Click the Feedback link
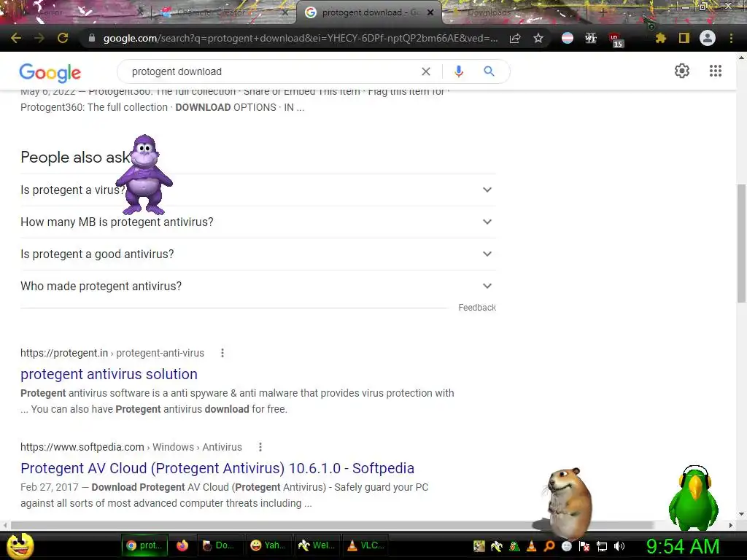The height and width of the screenshot is (560, 747). click(x=477, y=308)
